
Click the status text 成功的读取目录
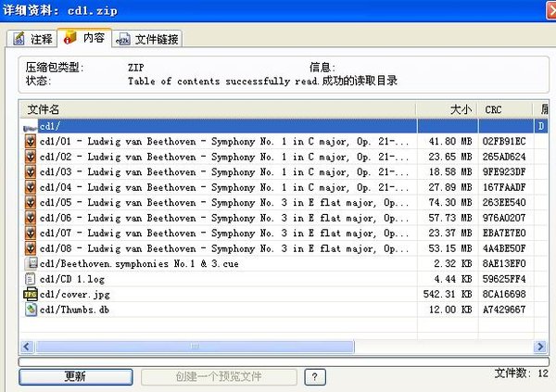pos(360,81)
